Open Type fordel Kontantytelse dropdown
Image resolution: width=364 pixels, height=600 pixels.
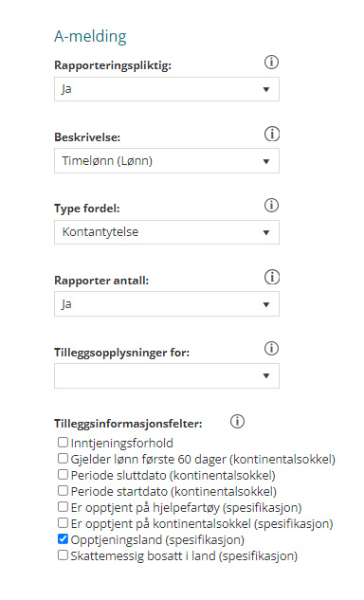(x=167, y=232)
